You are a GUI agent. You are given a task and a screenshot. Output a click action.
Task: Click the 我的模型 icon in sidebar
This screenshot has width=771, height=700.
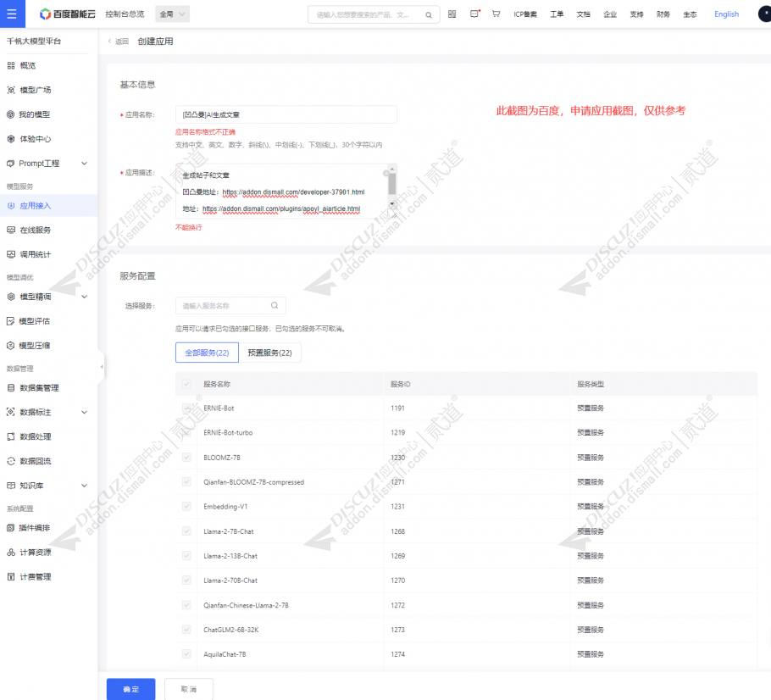click(x=10, y=114)
